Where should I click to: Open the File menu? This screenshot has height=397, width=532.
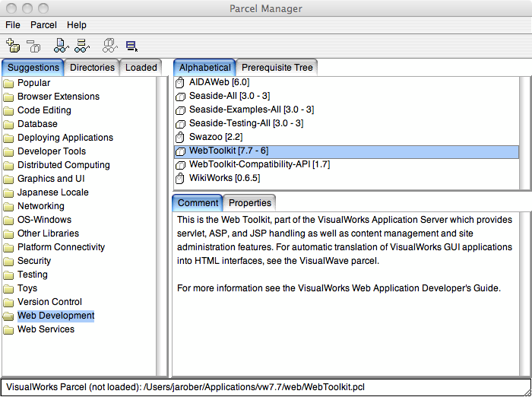pyautogui.click(x=13, y=25)
